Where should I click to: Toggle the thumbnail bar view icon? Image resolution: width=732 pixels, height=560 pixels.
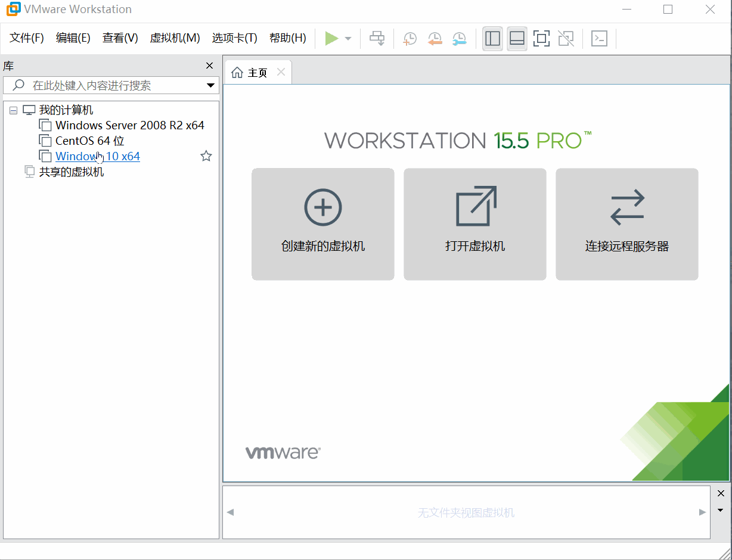[517, 39]
